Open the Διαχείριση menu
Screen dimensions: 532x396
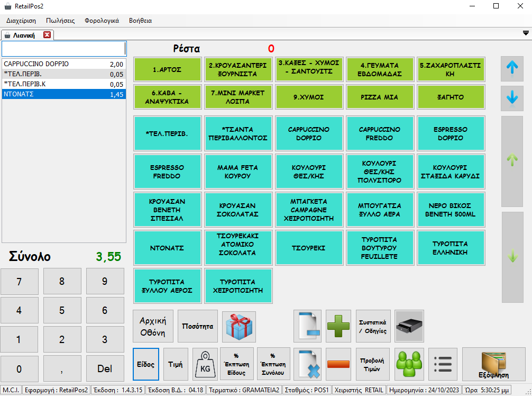pyautogui.click(x=21, y=21)
